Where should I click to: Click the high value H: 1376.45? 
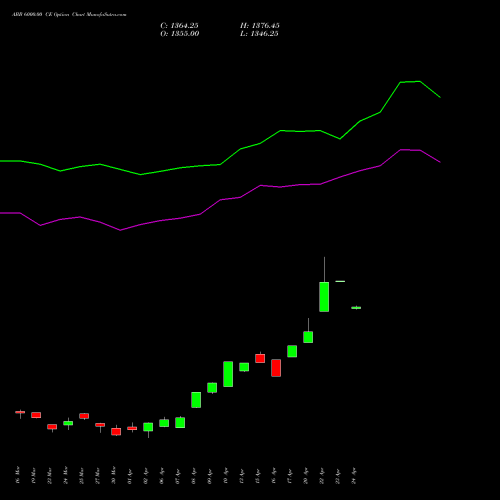click(x=260, y=26)
